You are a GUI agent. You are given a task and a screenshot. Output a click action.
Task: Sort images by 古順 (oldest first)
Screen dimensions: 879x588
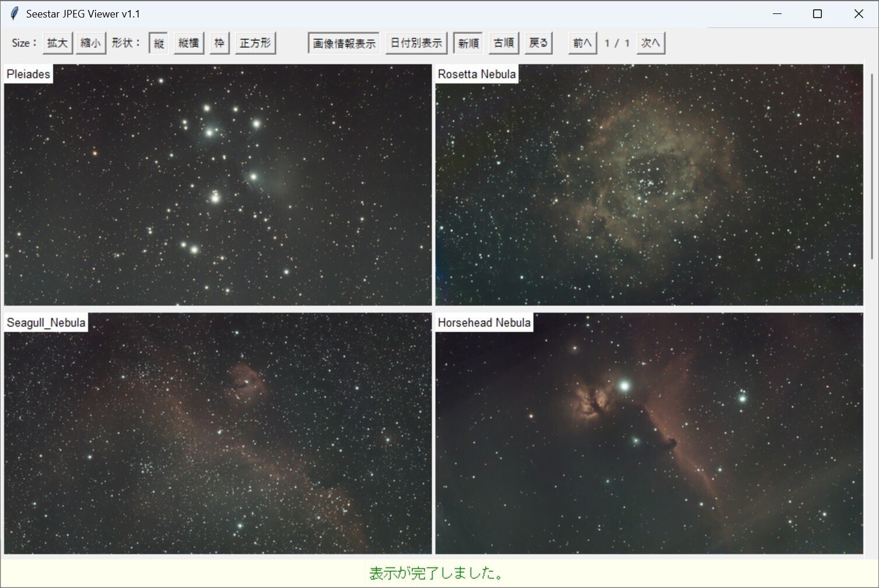click(x=503, y=42)
